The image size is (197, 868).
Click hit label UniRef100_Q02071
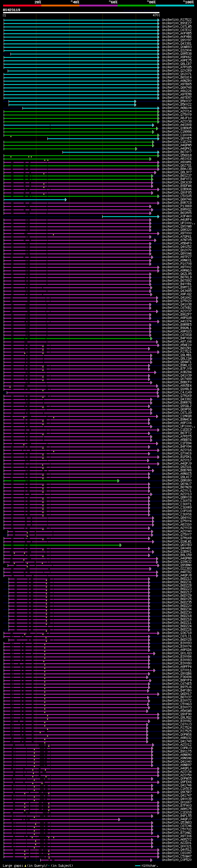177,74
